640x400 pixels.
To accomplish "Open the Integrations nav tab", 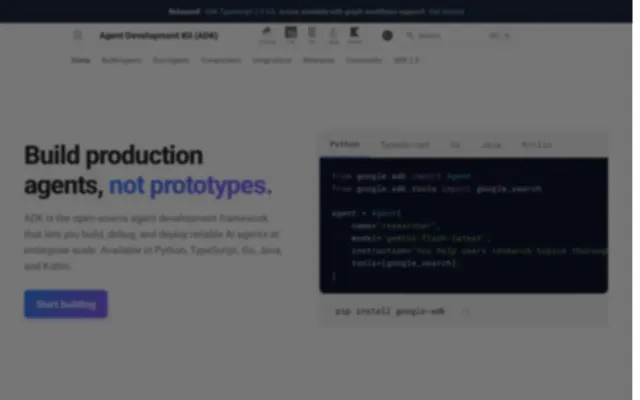I will click(272, 60).
